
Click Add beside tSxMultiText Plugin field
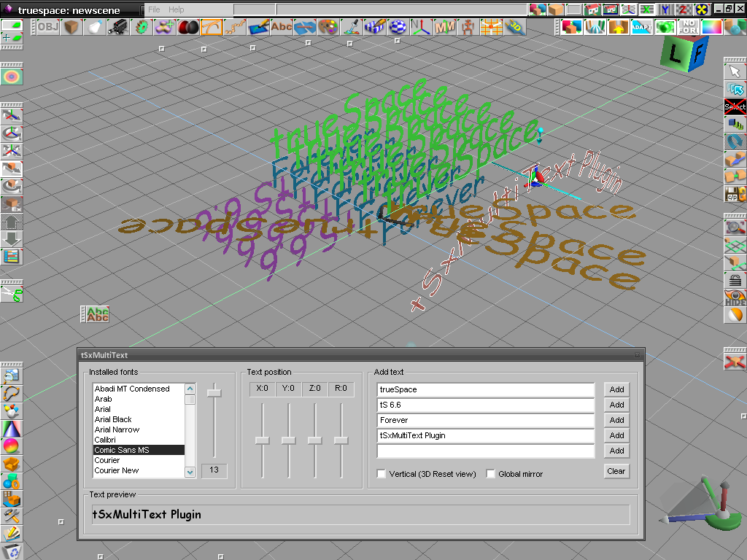click(x=616, y=435)
